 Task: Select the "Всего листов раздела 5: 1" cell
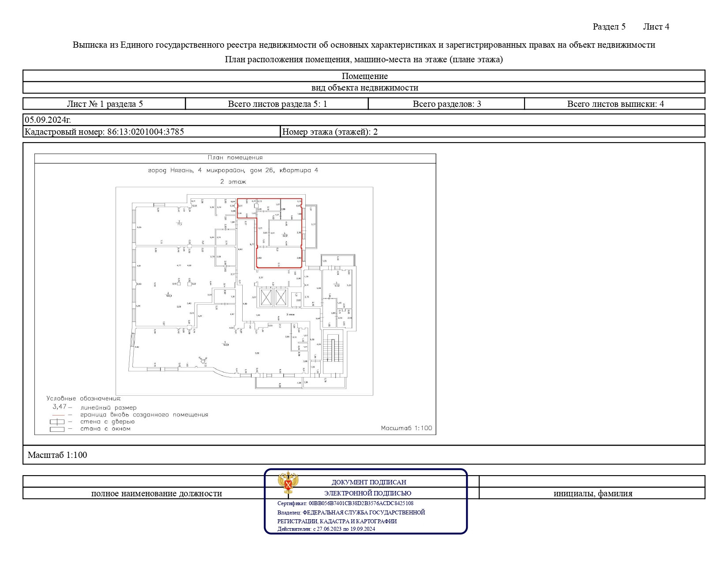277,104
